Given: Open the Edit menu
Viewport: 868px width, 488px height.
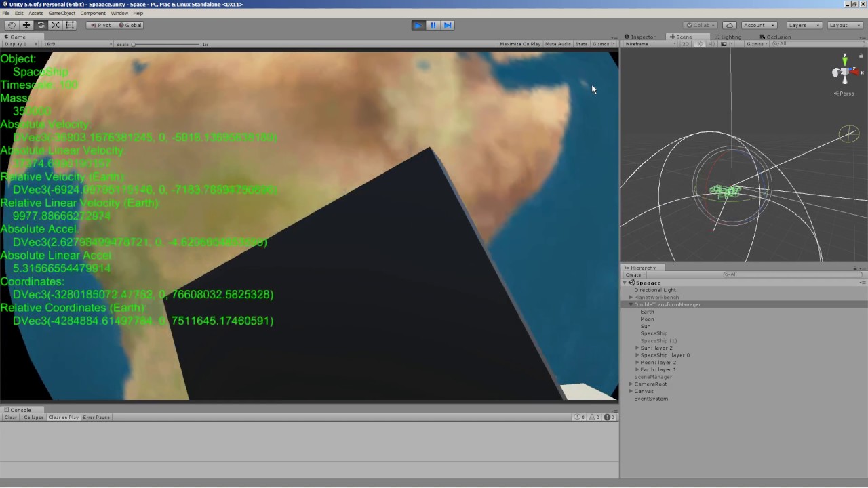Looking at the screenshot, I should pos(19,13).
